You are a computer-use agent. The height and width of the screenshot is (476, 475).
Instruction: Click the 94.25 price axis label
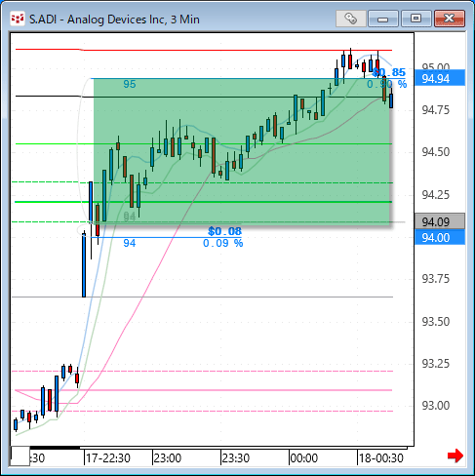click(436, 195)
